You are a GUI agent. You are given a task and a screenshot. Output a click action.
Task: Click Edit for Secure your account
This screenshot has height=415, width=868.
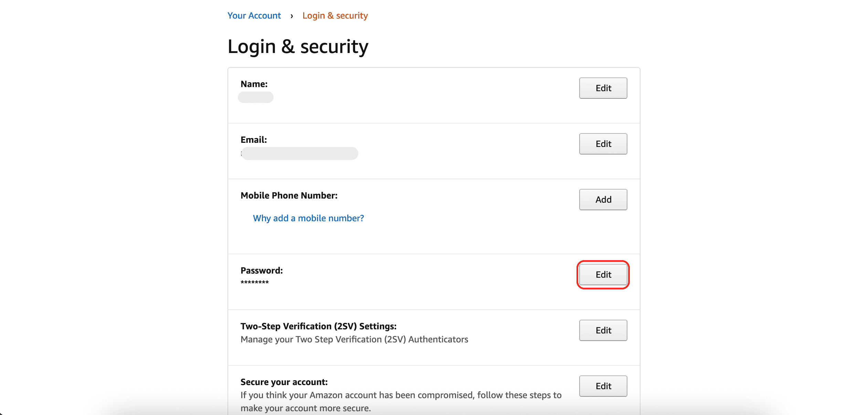pyautogui.click(x=603, y=386)
